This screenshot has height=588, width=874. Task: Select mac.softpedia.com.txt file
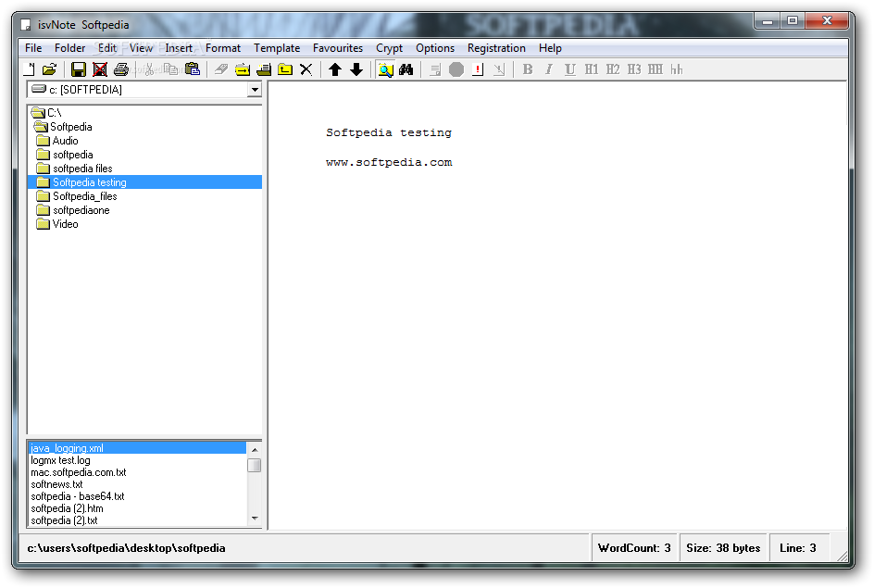click(x=79, y=472)
